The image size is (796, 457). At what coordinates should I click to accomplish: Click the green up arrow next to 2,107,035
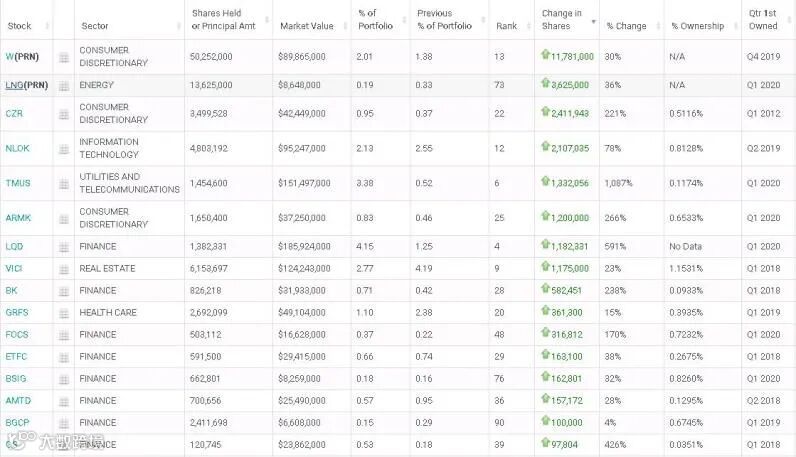[x=546, y=146]
